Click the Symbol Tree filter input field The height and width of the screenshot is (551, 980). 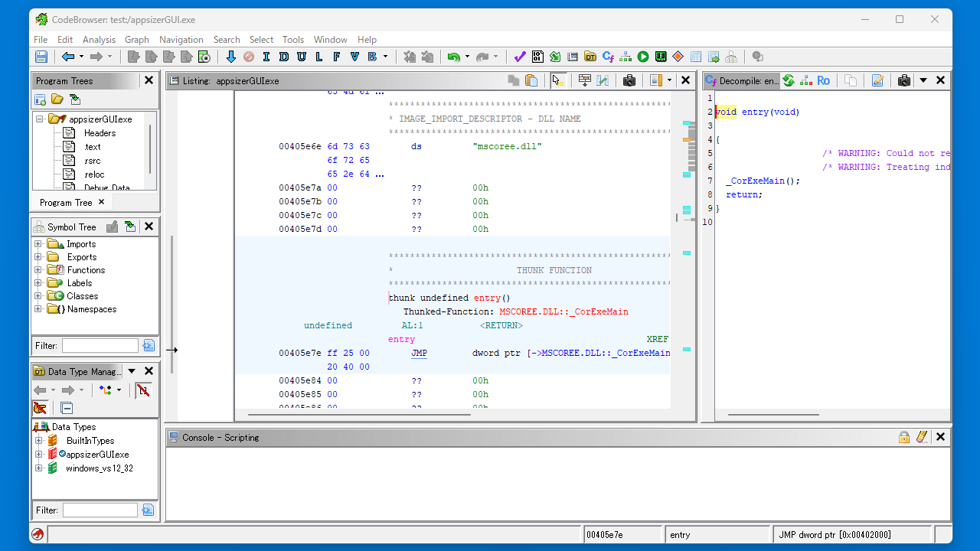tap(100, 346)
